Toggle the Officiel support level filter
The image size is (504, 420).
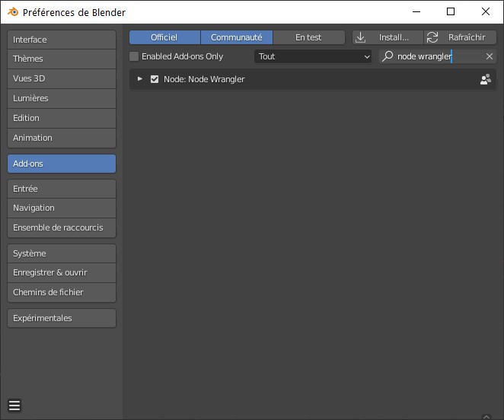pyautogui.click(x=164, y=37)
